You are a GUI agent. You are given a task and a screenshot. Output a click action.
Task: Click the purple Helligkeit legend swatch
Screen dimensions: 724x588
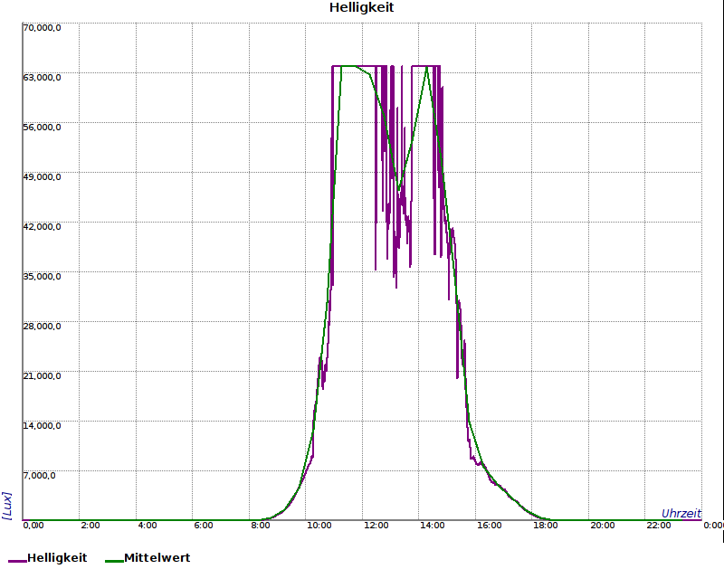[17, 561]
